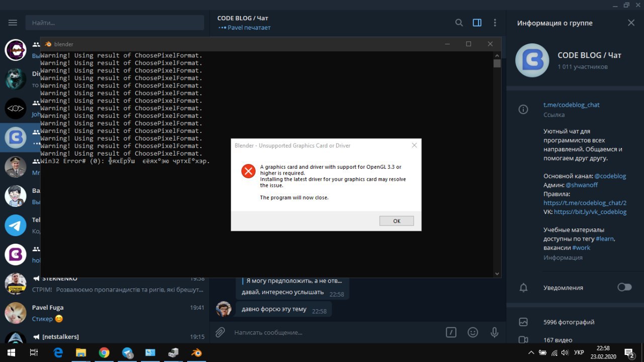The height and width of the screenshot is (362, 644).
Task: Switch to Blender in the taskbar
Action: coord(197,352)
